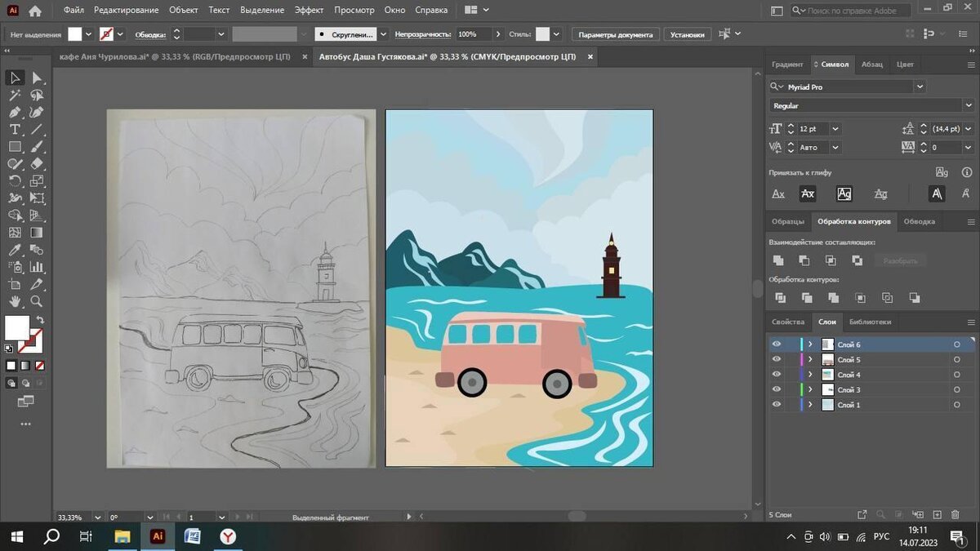Create a new layer in Layers panel
Screen dimensions: 980x551
click(936, 515)
